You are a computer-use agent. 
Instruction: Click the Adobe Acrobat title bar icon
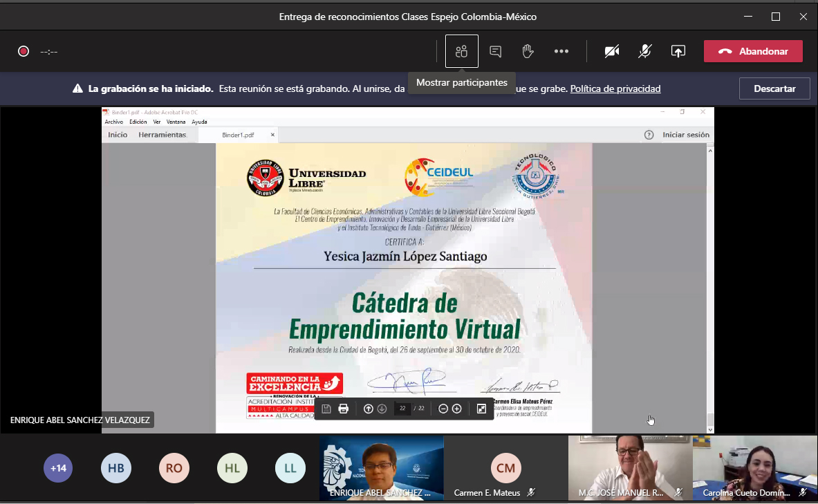[x=106, y=112]
